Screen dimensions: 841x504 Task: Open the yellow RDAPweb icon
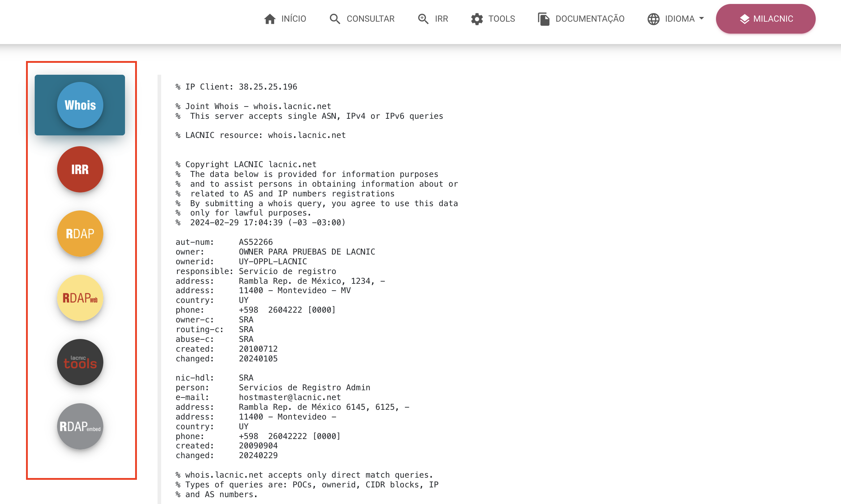pos(80,298)
